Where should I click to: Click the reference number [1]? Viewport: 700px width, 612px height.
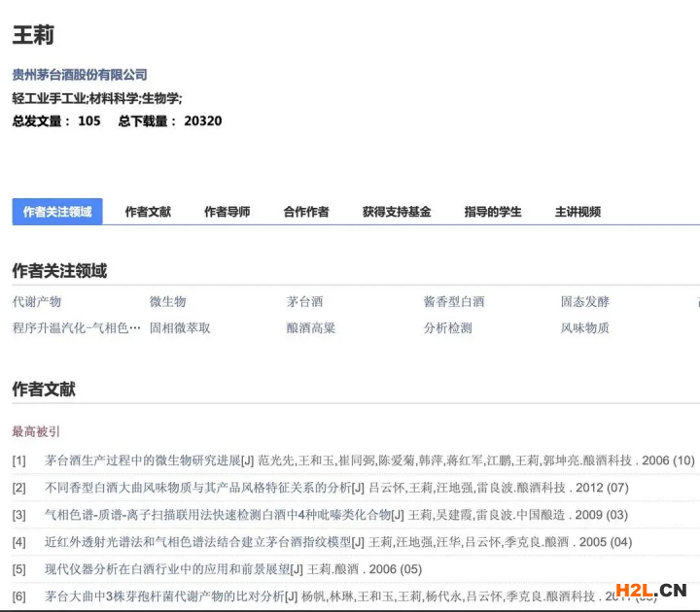pyautogui.click(x=18, y=460)
